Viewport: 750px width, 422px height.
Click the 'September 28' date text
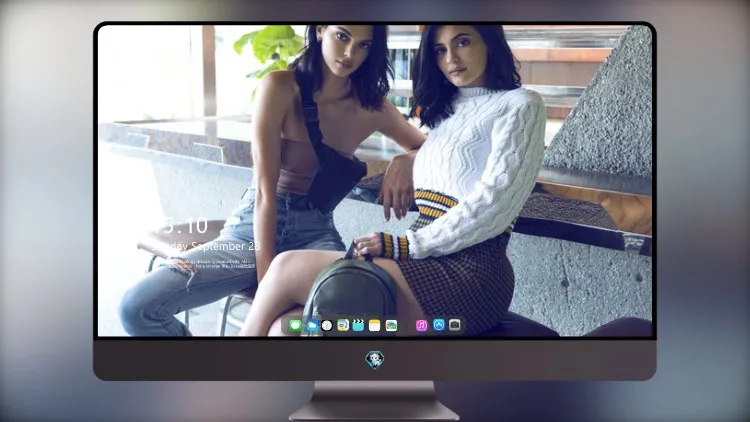coord(225,246)
